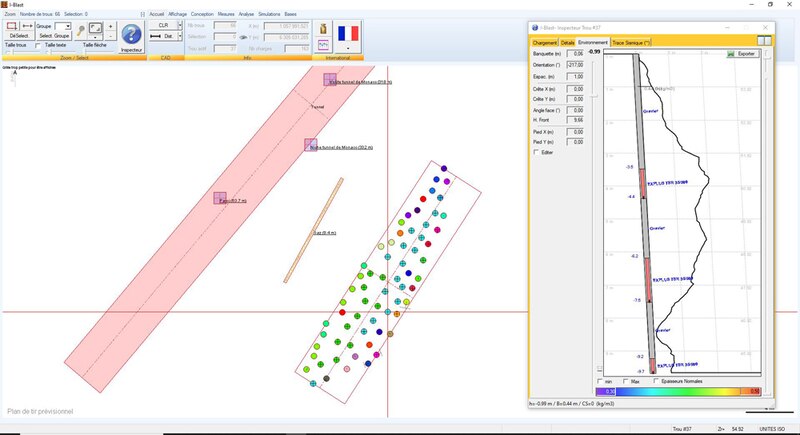Open the Accueil menu
Viewport: 800px width, 435px height.
(x=157, y=14)
